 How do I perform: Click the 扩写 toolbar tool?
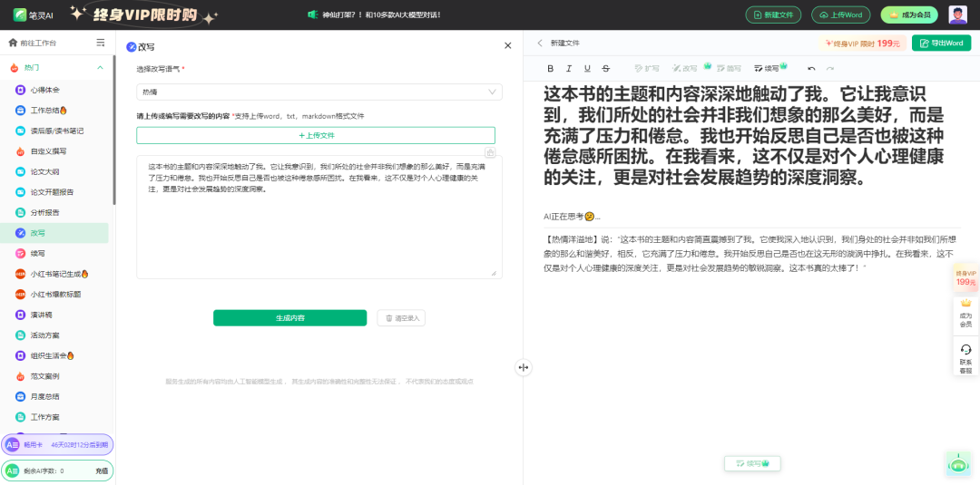tap(647, 68)
